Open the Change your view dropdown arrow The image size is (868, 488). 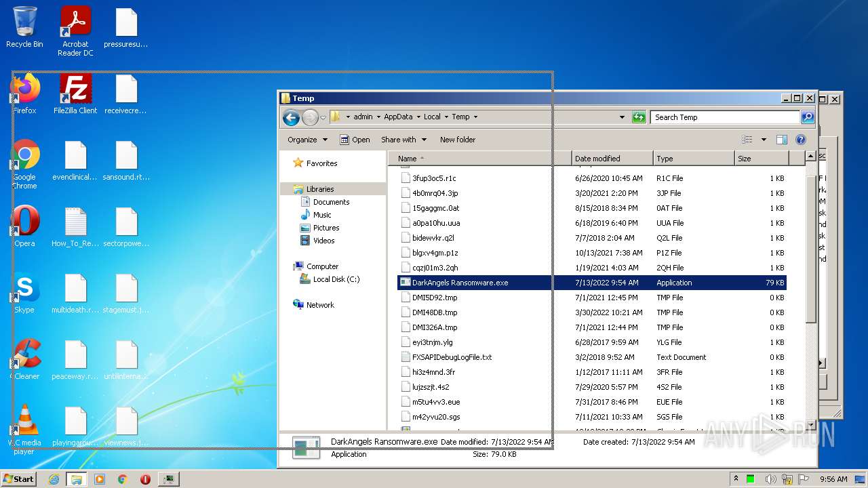[x=764, y=140]
